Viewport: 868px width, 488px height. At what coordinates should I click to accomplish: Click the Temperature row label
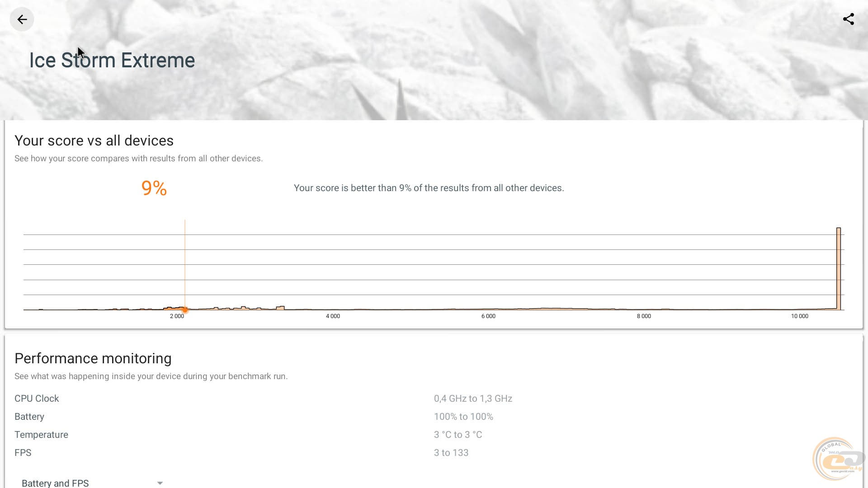tap(41, 435)
